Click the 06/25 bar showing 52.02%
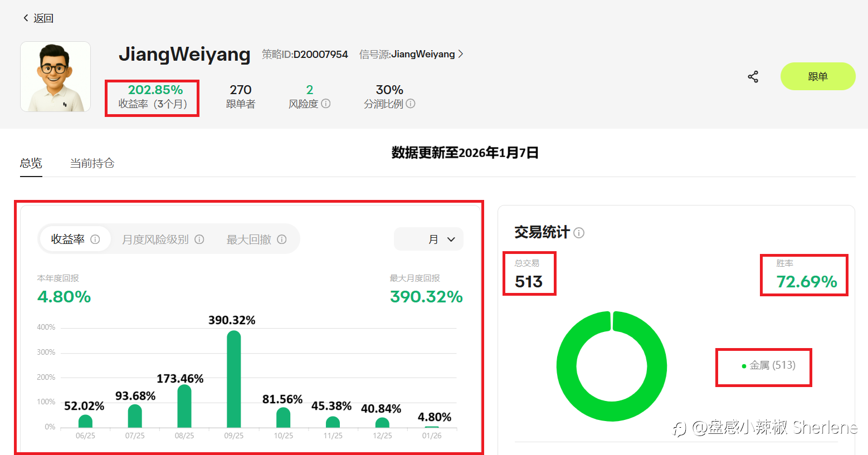Viewport: 868px width, 455px height. (x=85, y=421)
